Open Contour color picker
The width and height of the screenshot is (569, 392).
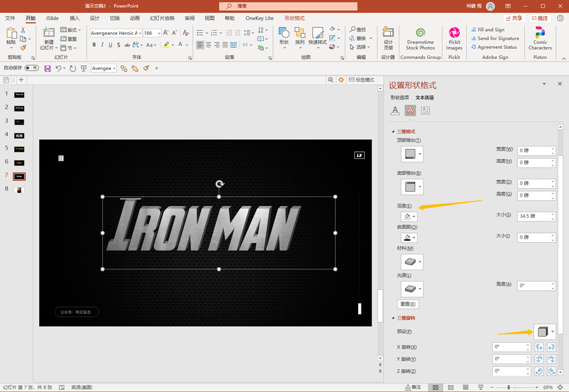(409, 238)
